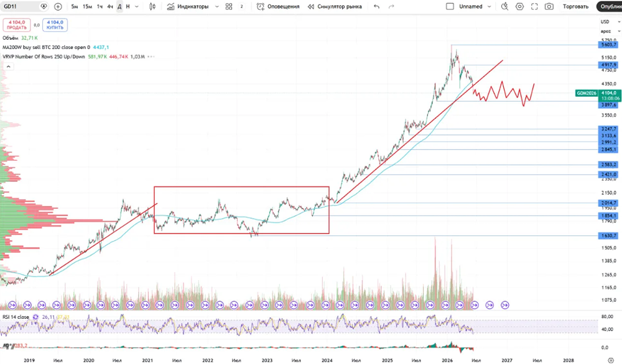Click the 2583,2 price level label
The height and width of the screenshot is (364, 622).
pos(609,165)
